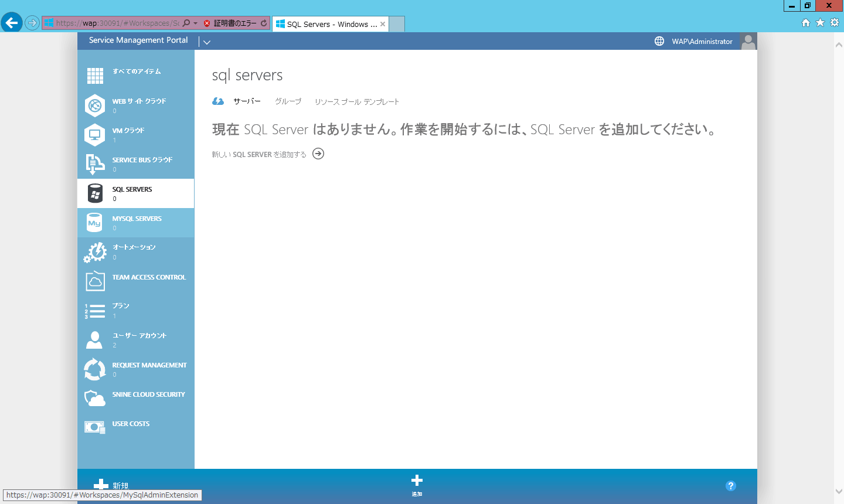The image size is (844, 504).
Task: Open the Web Site Cloud icon
Action: pos(94,105)
